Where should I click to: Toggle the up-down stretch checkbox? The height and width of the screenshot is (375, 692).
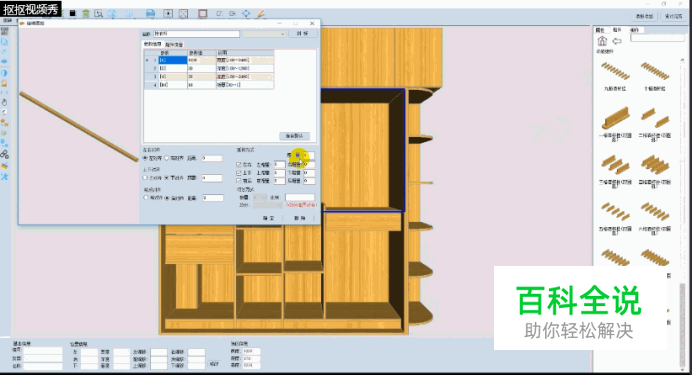coord(239,173)
